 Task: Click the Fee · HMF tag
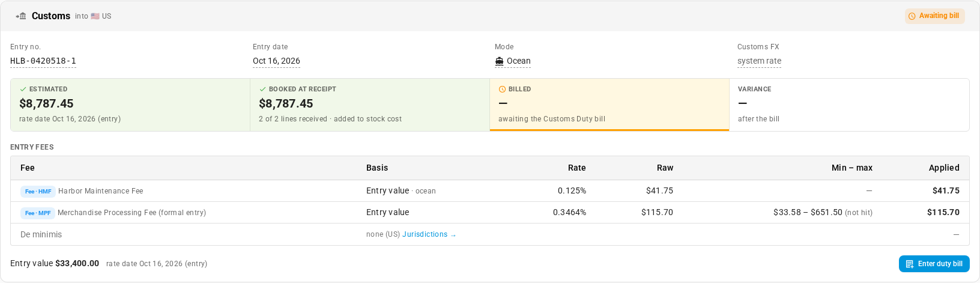click(x=38, y=192)
